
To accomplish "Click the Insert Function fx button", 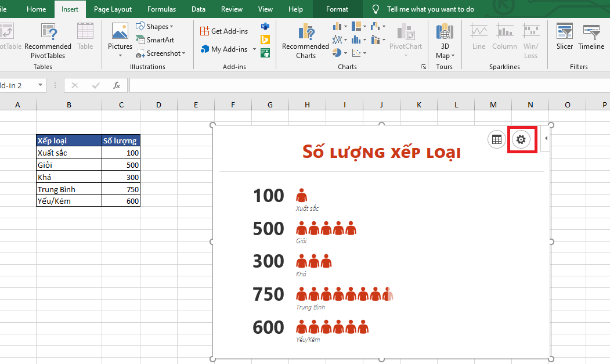I will pos(117,85).
